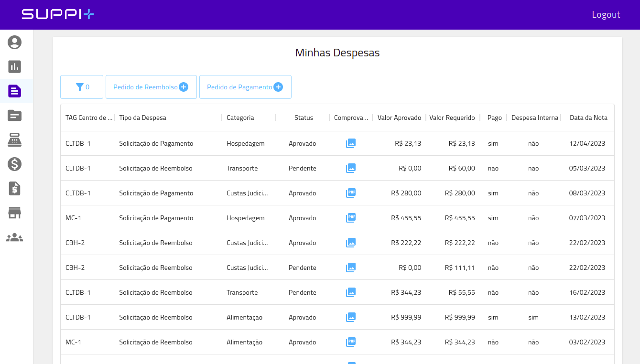Open the bar chart dashboard icon
Screen dimensions: 640x364
click(x=15, y=67)
